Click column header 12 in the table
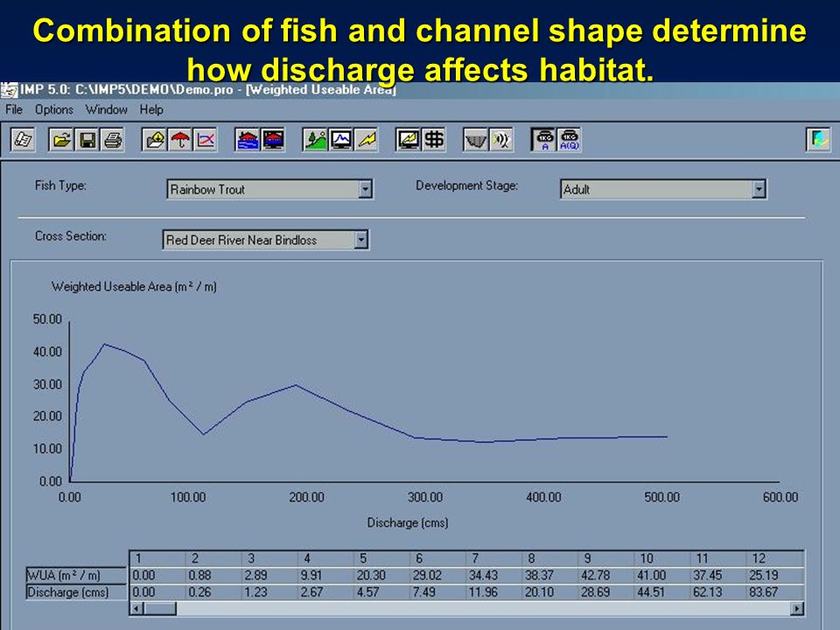Screen dimensions: 840x630 pyautogui.click(x=774, y=558)
